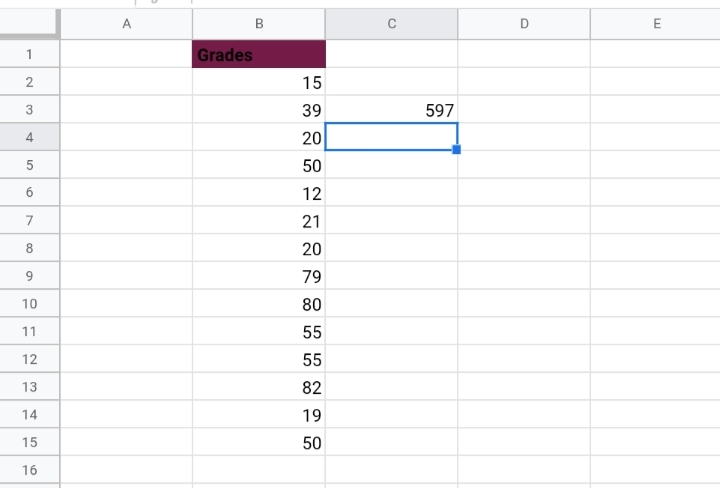Select row 10 header

tap(29, 304)
